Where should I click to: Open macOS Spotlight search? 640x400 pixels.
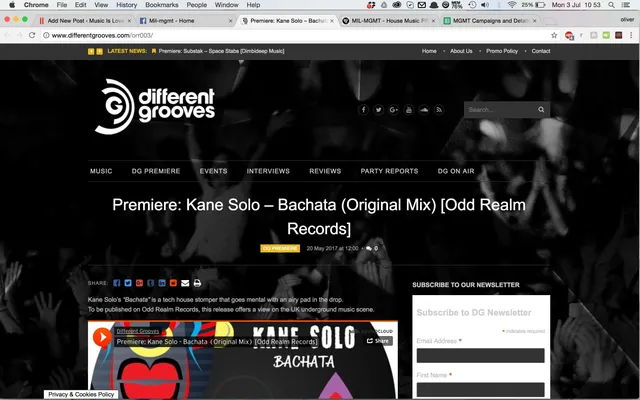(611, 5)
